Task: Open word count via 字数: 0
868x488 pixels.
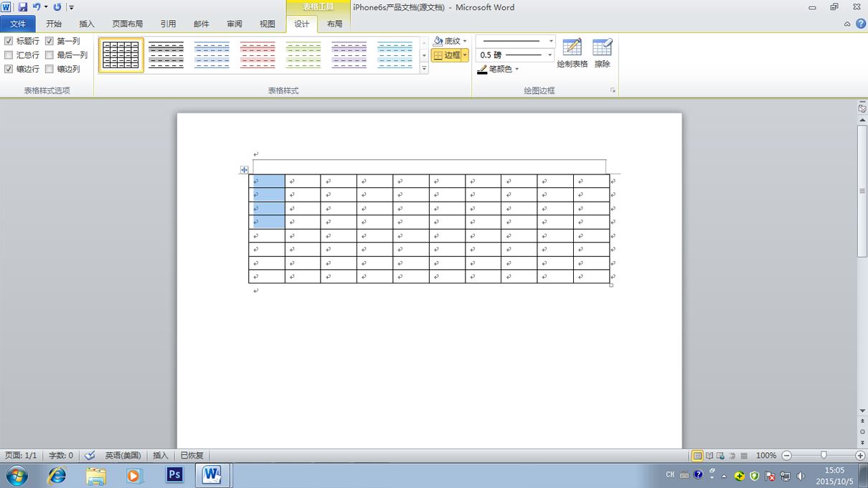Action: (x=61, y=456)
